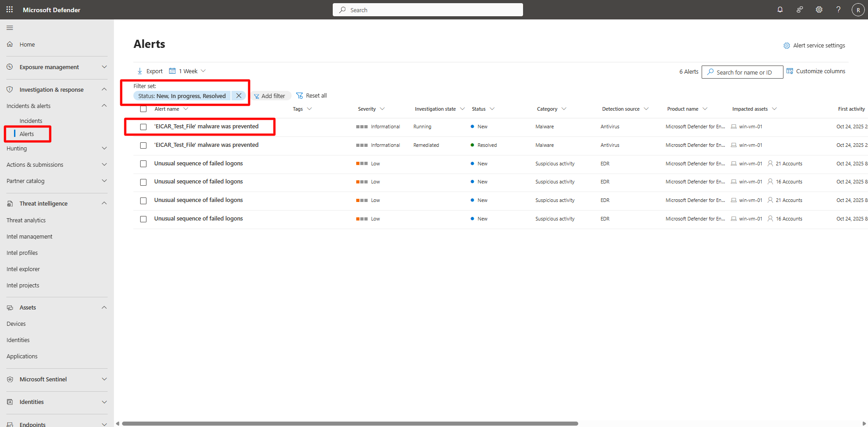The width and height of the screenshot is (868, 427).
Task: Check first Unusual sequence of failed logons
Action: click(143, 164)
